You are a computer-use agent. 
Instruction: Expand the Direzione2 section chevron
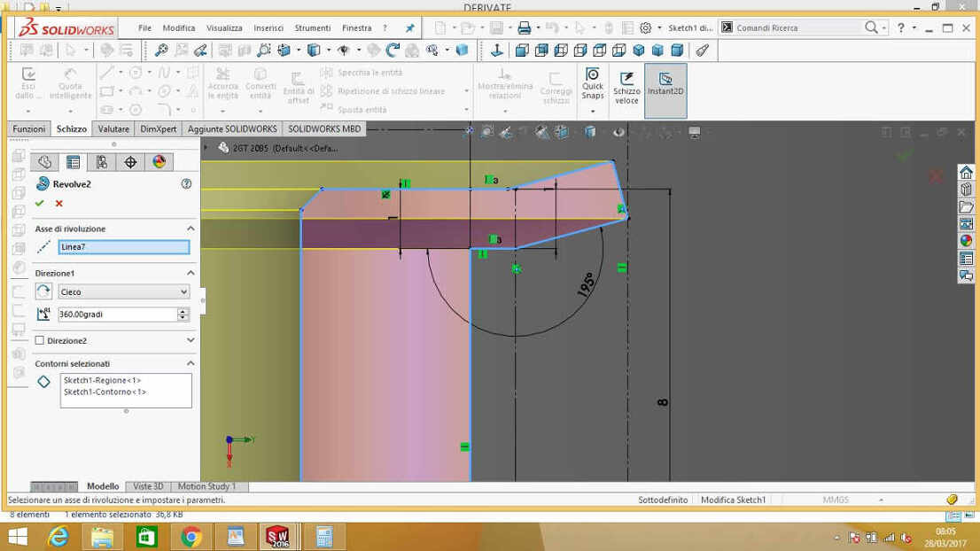pyautogui.click(x=191, y=340)
